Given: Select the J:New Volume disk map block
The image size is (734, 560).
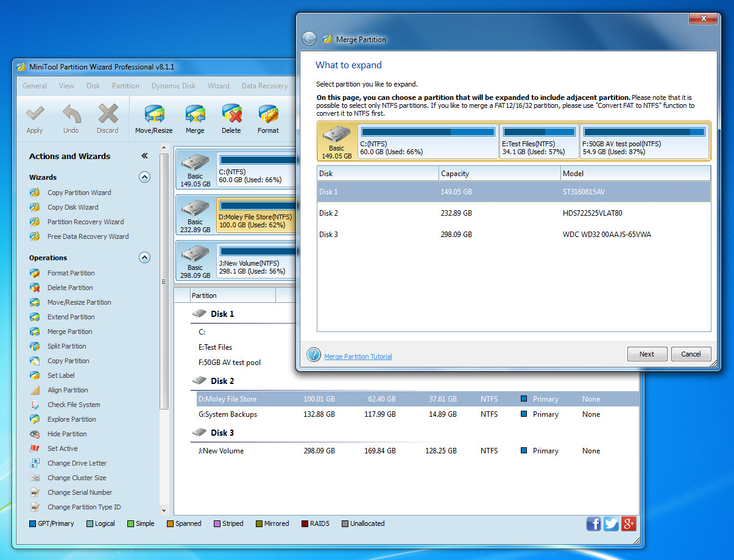Looking at the screenshot, I should [257, 260].
